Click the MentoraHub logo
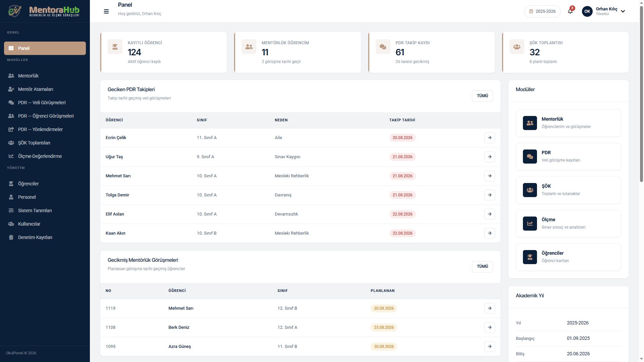The width and height of the screenshot is (644, 362). tap(44, 11)
